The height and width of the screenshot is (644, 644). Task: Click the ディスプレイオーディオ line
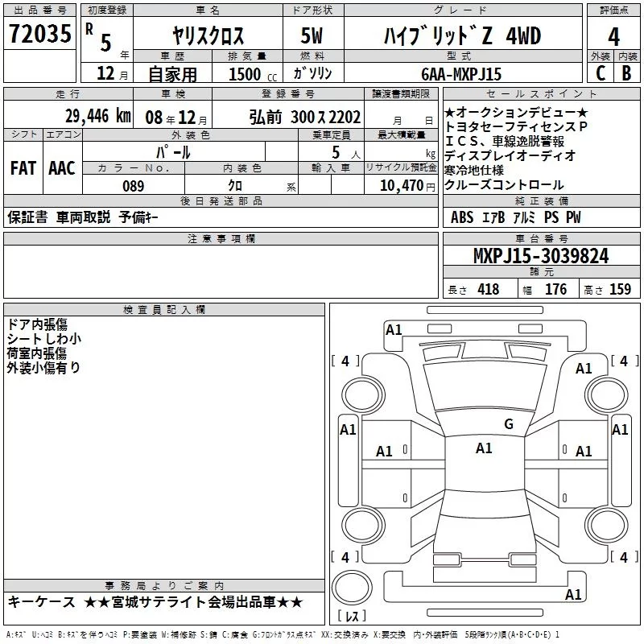click(510, 155)
